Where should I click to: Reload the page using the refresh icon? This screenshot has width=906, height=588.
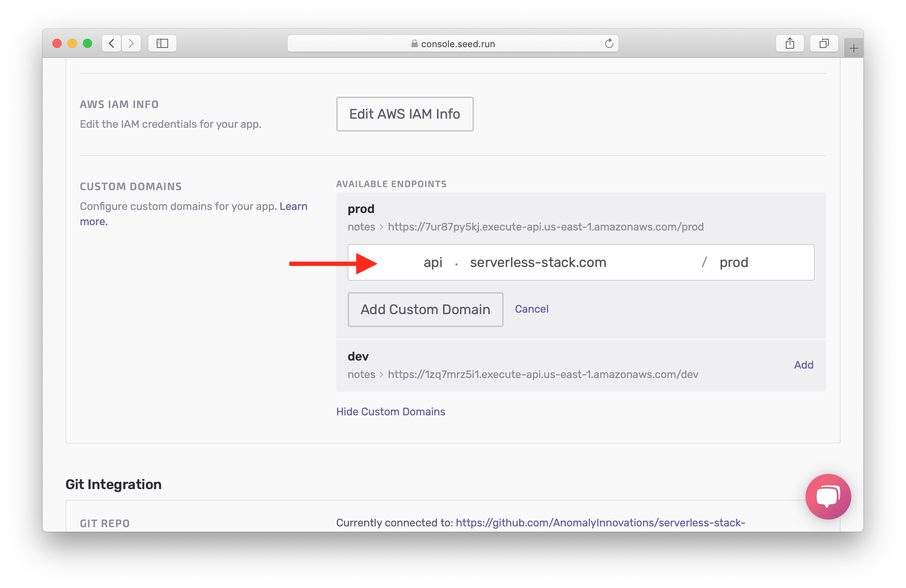[x=609, y=43]
